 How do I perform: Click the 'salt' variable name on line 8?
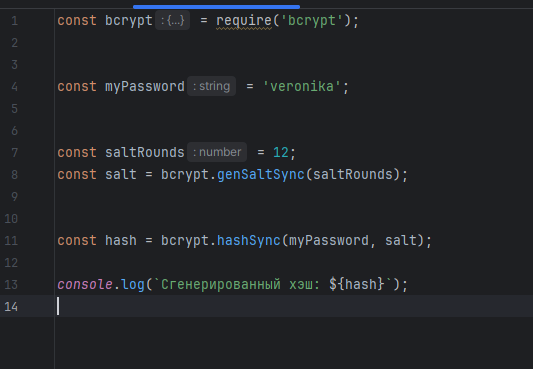(x=121, y=175)
